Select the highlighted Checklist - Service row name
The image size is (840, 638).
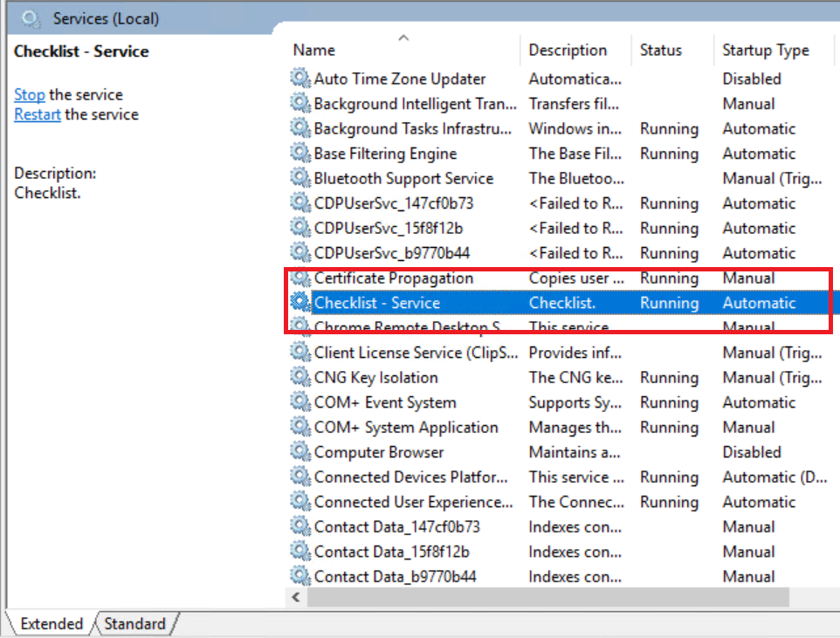coord(377,303)
